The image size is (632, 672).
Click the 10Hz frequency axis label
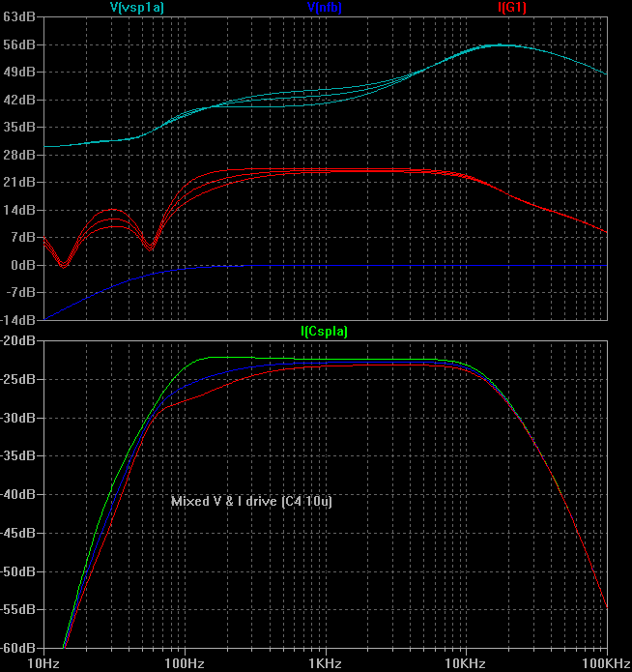click(43, 663)
